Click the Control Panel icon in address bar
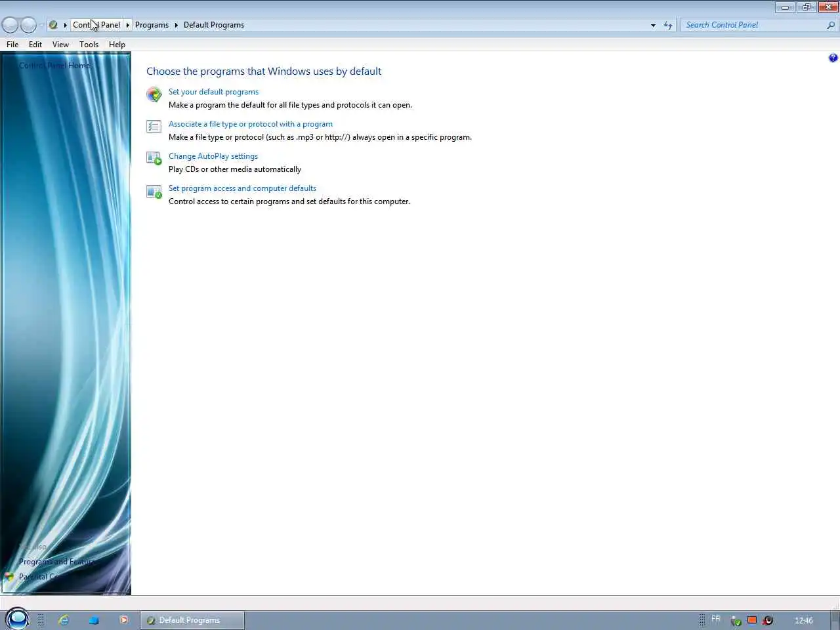The height and width of the screenshot is (630, 840). click(x=53, y=25)
